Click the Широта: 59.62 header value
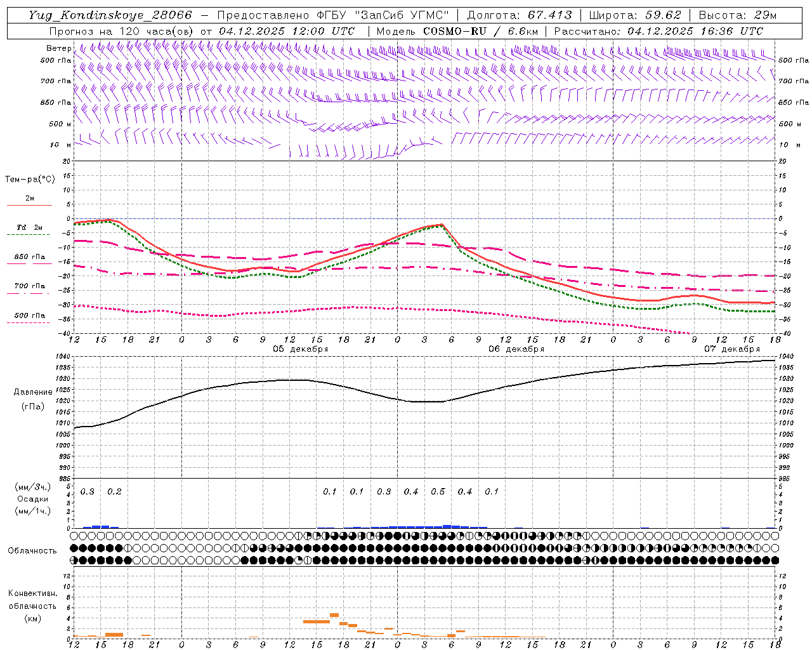Viewport: 812px width, 650px height. click(x=635, y=15)
